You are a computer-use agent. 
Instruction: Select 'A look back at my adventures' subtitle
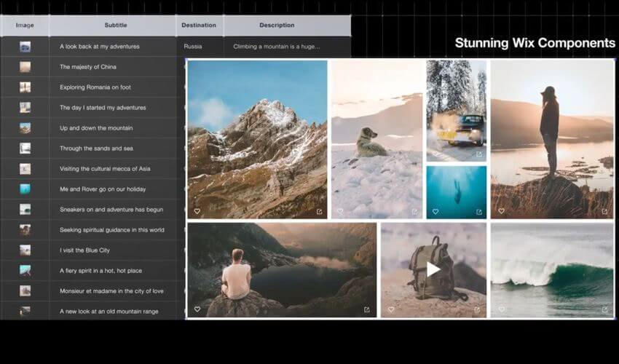[100, 47]
